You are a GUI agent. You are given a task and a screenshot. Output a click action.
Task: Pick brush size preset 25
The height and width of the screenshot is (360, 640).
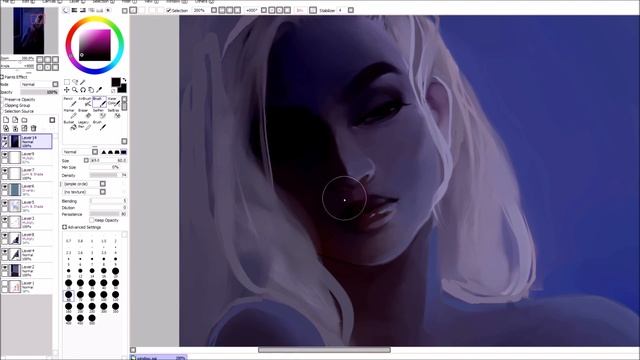point(69,283)
